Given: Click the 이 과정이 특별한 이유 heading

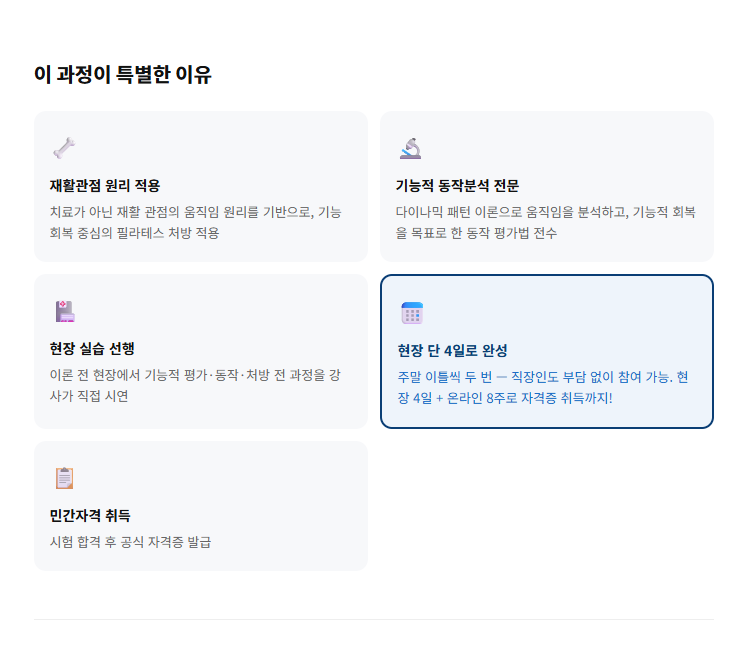Looking at the screenshot, I should [x=123, y=75].
